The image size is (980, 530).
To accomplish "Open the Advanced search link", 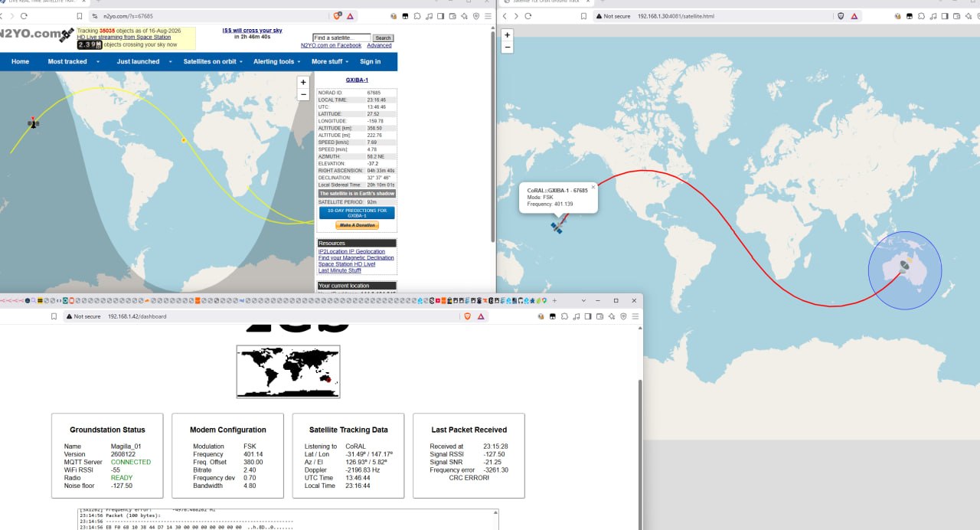I will [x=379, y=45].
